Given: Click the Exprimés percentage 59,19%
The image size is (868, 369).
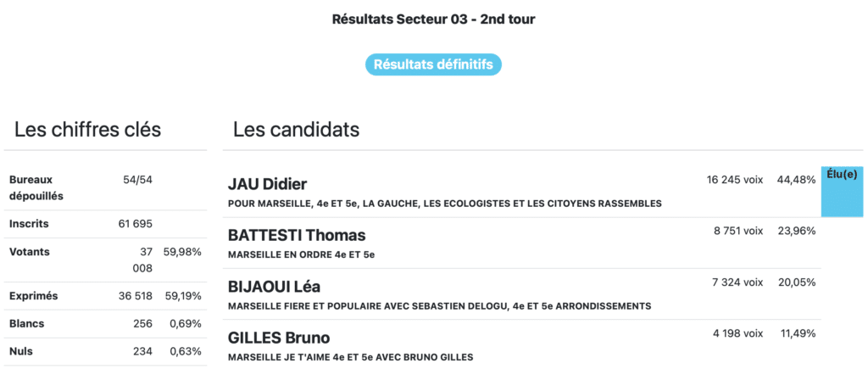Looking at the screenshot, I should point(185,296).
